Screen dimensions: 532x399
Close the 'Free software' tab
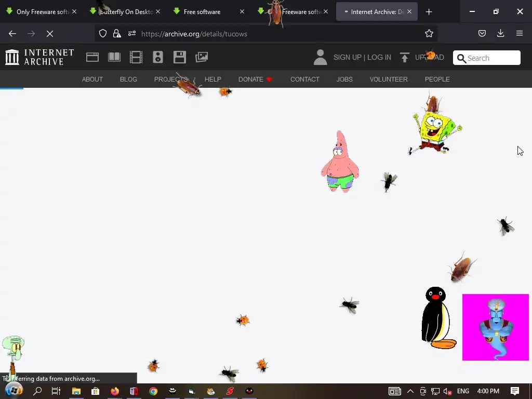(242, 12)
